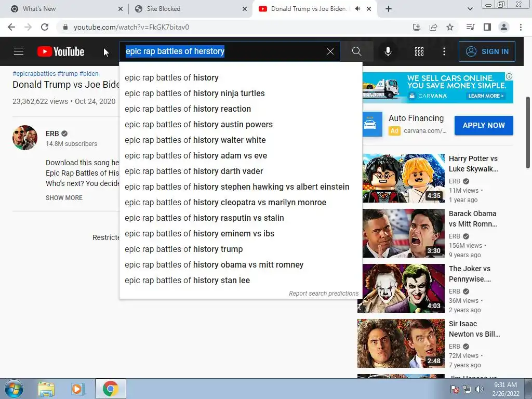
Task: Open Chrome profile avatar icon
Action: [x=504, y=27]
